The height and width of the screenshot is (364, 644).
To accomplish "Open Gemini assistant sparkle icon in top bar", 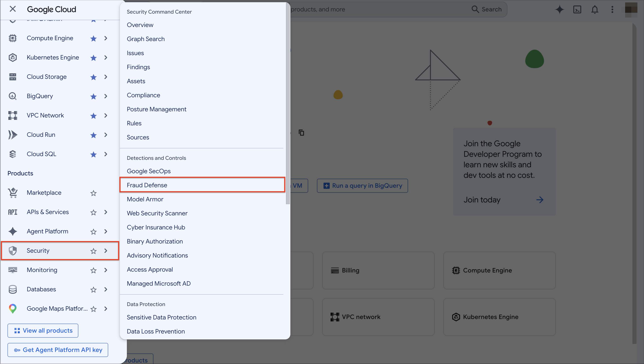I will tap(559, 9).
